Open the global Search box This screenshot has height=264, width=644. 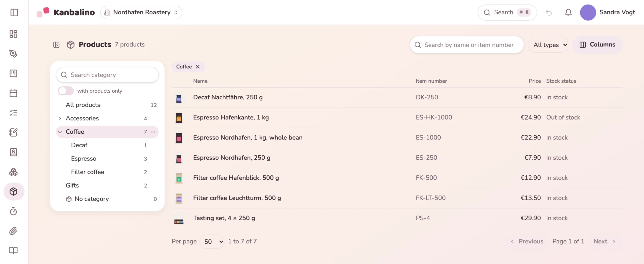(507, 12)
